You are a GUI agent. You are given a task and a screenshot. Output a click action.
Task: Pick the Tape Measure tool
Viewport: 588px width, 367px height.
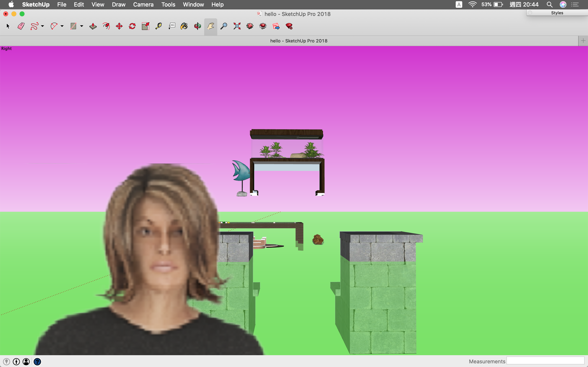[x=158, y=26]
